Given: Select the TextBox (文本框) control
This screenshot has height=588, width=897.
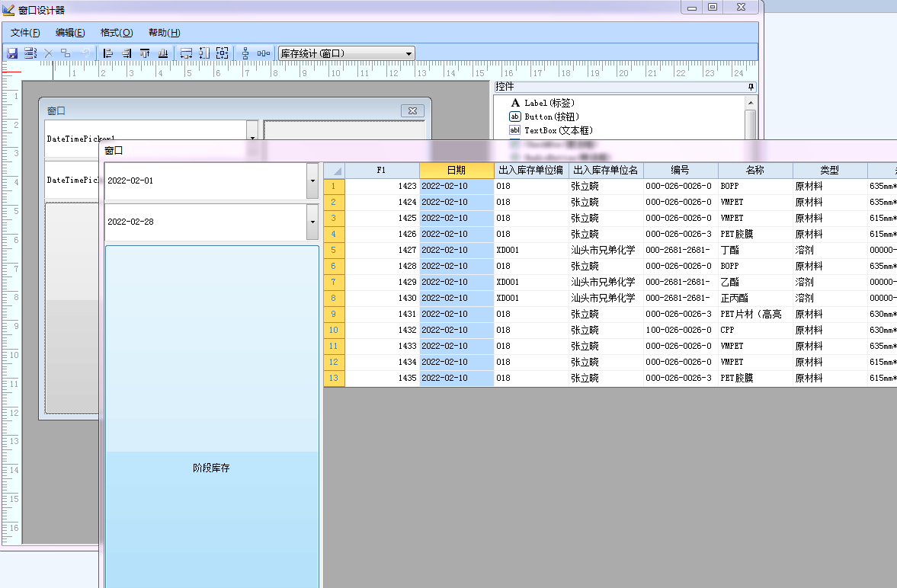Looking at the screenshot, I should (x=551, y=130).
